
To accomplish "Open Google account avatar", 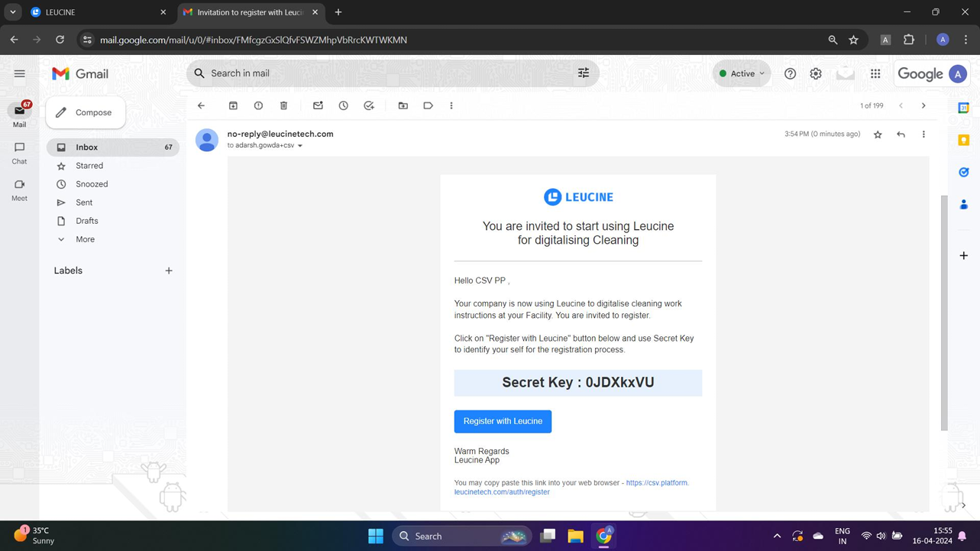I will click(957, 73).
